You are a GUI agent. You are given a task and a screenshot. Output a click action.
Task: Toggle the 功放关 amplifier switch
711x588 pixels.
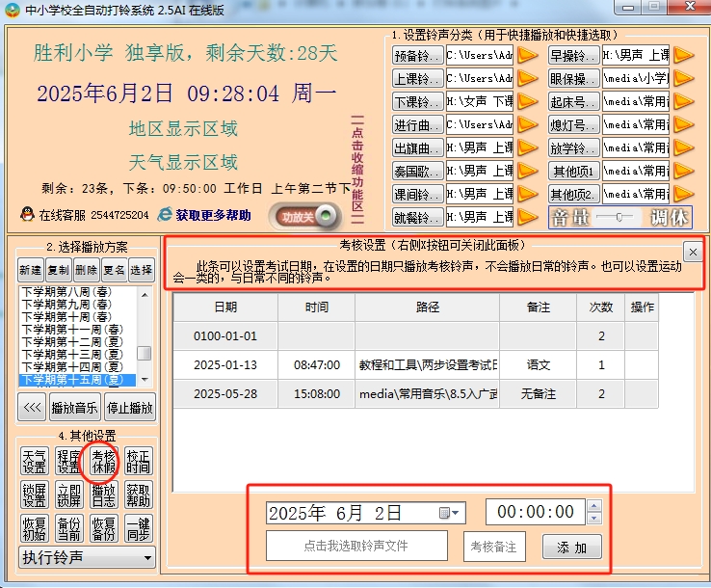pyautogui.click(x=305, y=217)
